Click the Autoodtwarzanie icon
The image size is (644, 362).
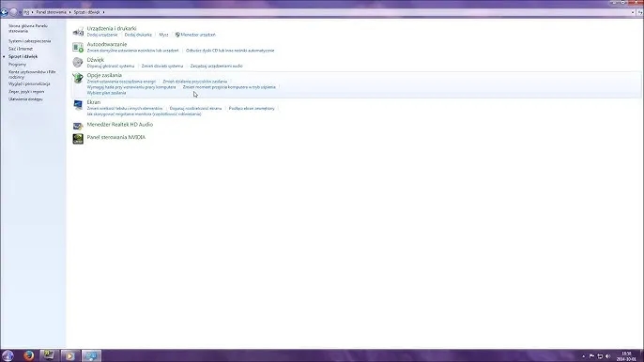pos(78,47)
